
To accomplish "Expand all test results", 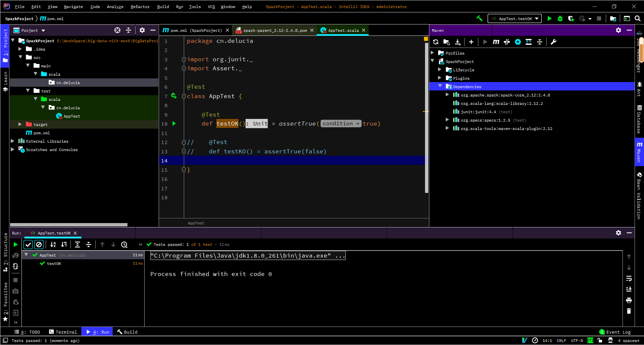I will click(77, 245).
